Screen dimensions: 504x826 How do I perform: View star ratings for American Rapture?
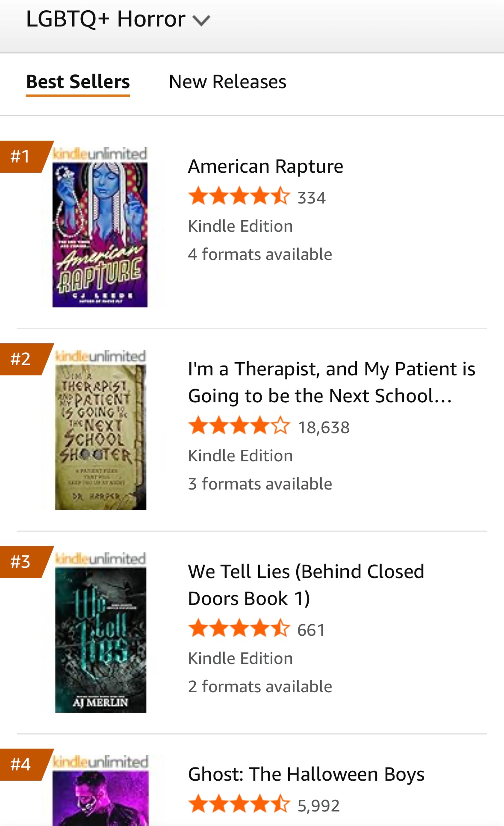click(x=239, y=197)
